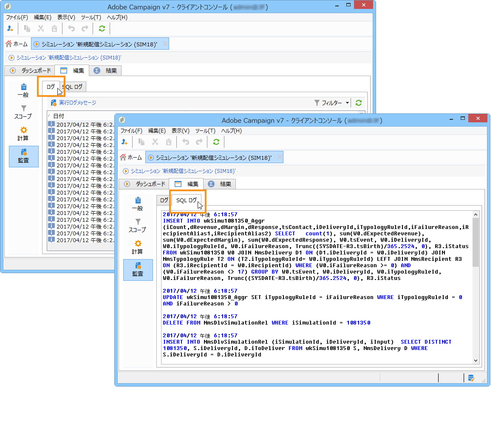
Task: Switch to SQL ログ tab in back window
Action: click(x=73, y=87)
